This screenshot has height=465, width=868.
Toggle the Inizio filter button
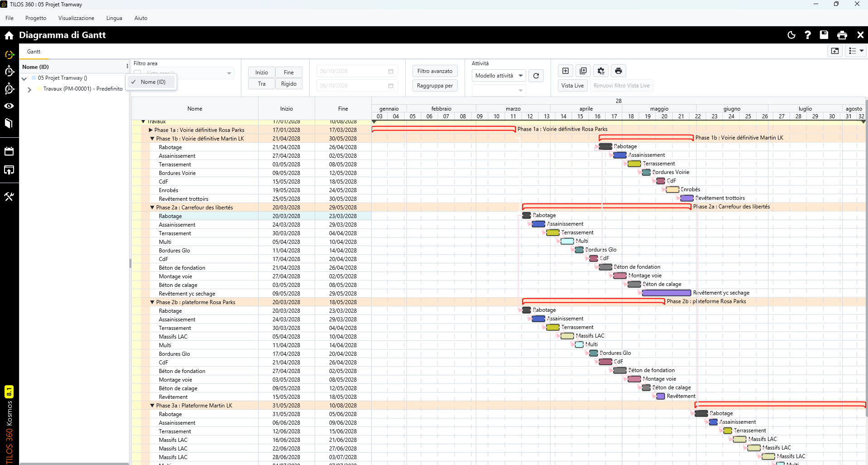click(262, 73)
